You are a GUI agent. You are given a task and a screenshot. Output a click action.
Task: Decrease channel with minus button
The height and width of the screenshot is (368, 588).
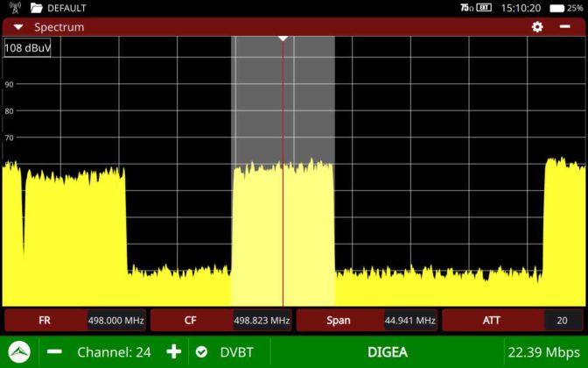[54, 352]
